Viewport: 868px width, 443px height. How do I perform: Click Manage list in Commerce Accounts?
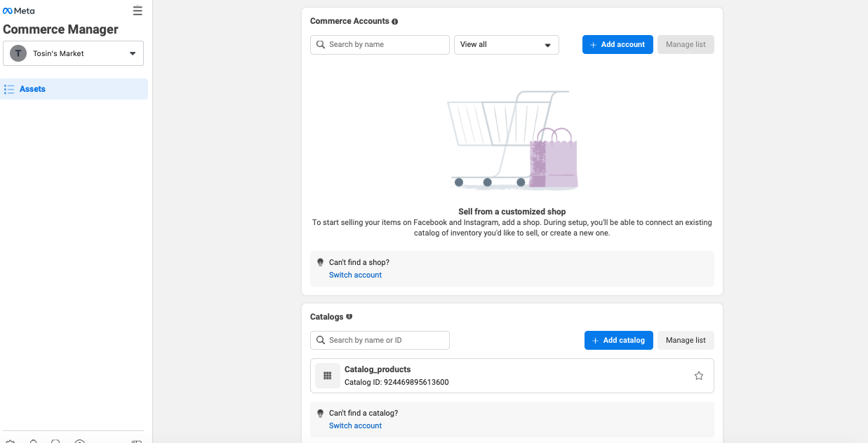click(x=686, y=44)
